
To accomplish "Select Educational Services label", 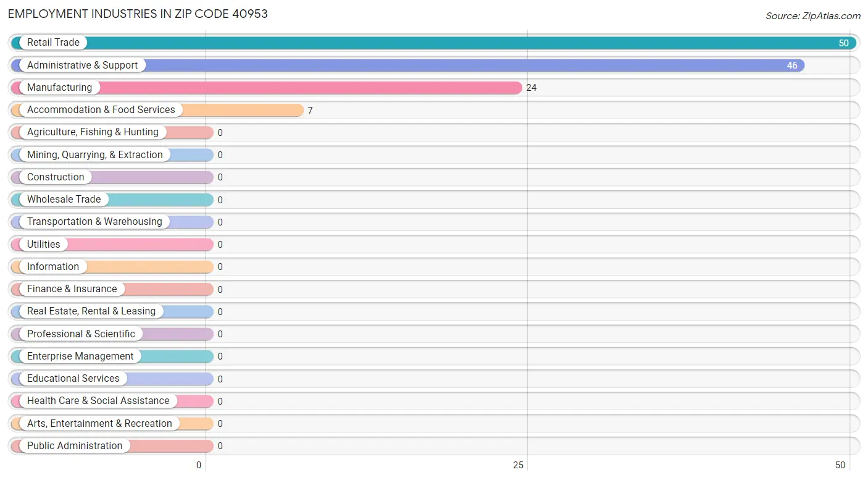I will (73, 379).
